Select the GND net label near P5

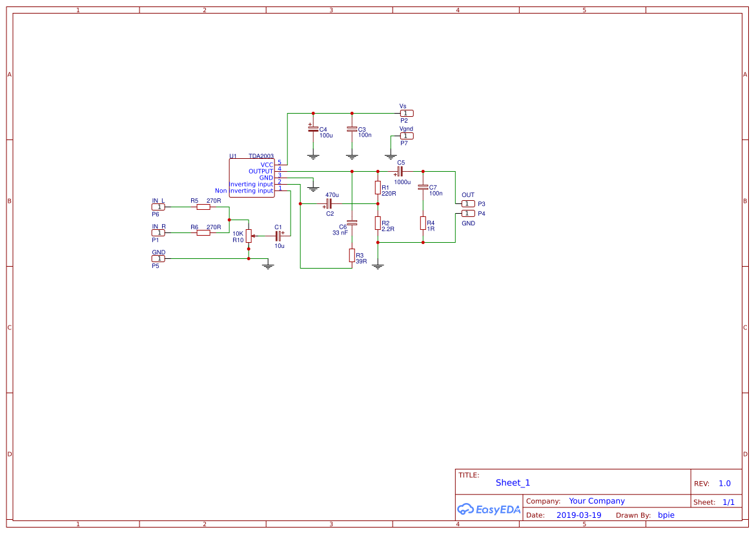(x=159, y=252)
